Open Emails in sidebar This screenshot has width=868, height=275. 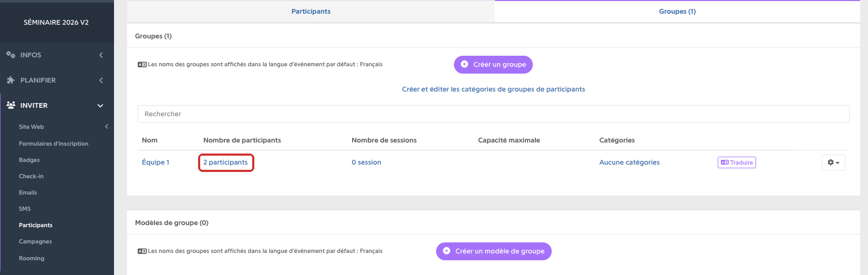click(28, 192)
